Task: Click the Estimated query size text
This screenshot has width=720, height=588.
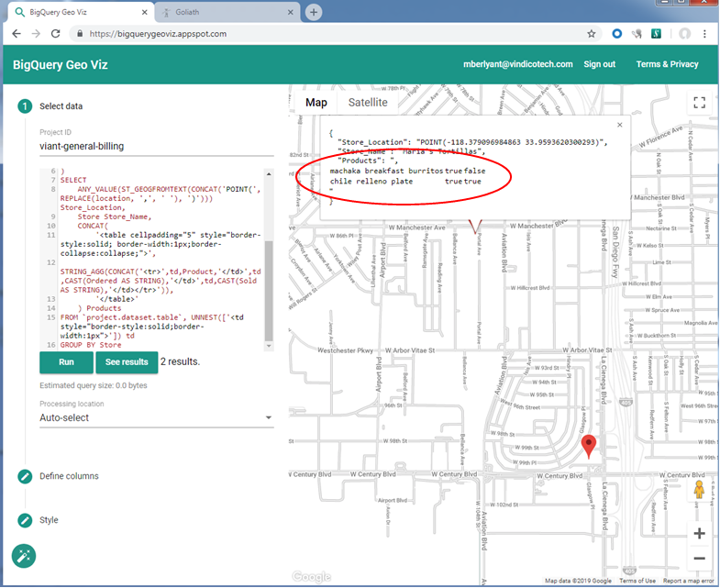Action: point(94,385)
